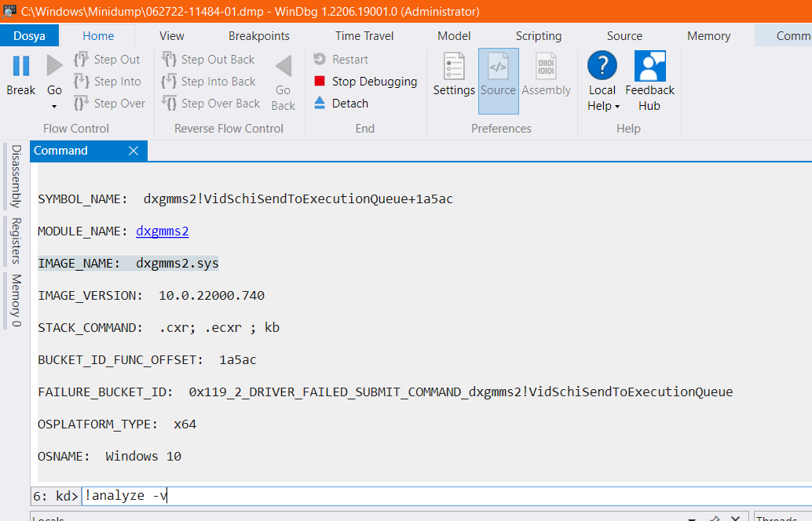Click the kd command input field
Image resolution: width=812 pixels, height=521 pixels.
coord(445,496)
